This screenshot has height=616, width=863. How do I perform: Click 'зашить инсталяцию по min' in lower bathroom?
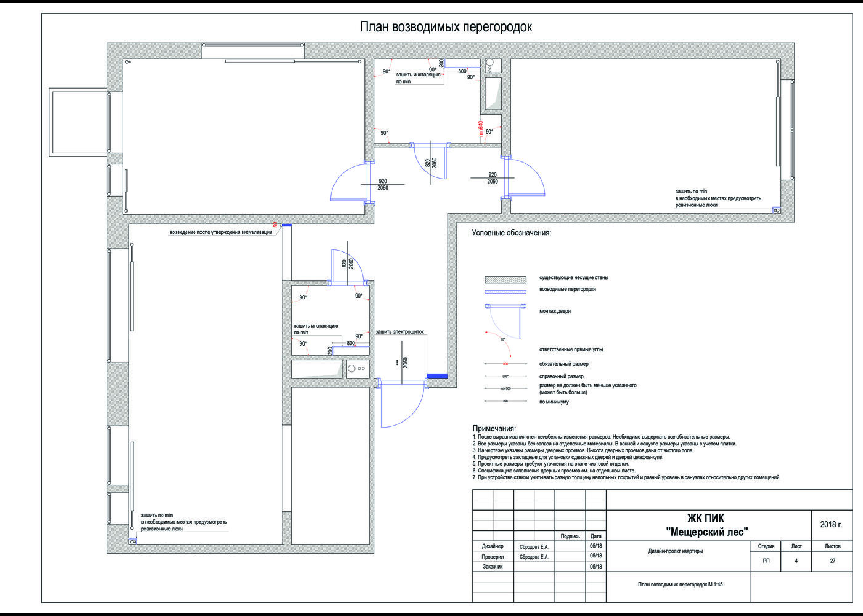316,329
